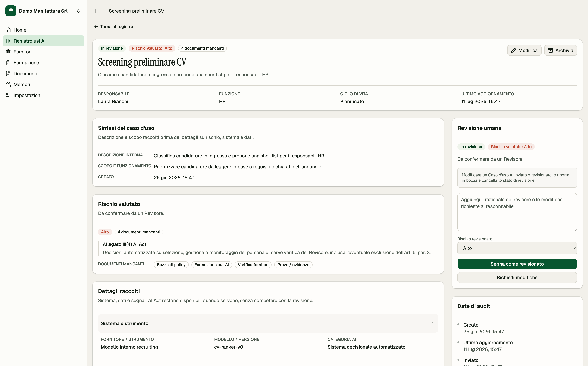Click the cv-ranker-v0 model version value
The width and height of the screenshot is (588, 366).
click(x=228, y=347)
